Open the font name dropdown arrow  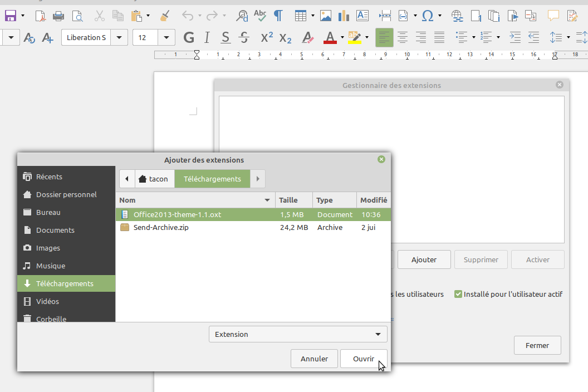tap(119, 38)
